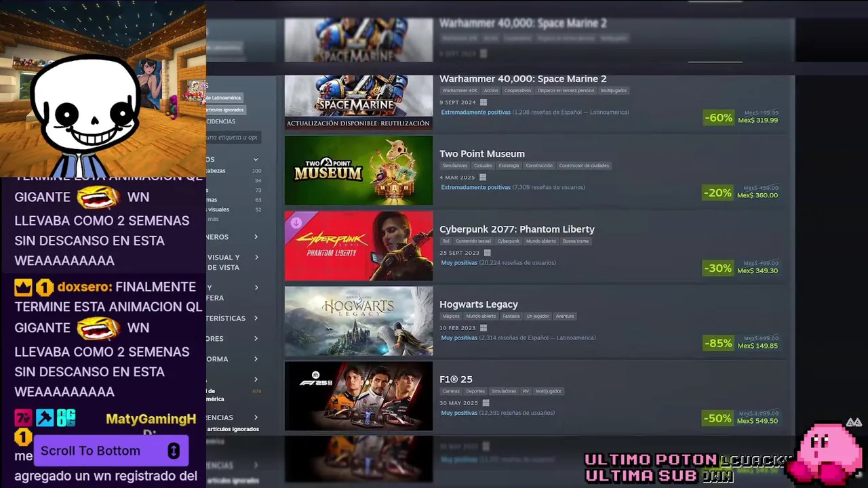Click the 'Buena trama' tag

tap(576, 241)
